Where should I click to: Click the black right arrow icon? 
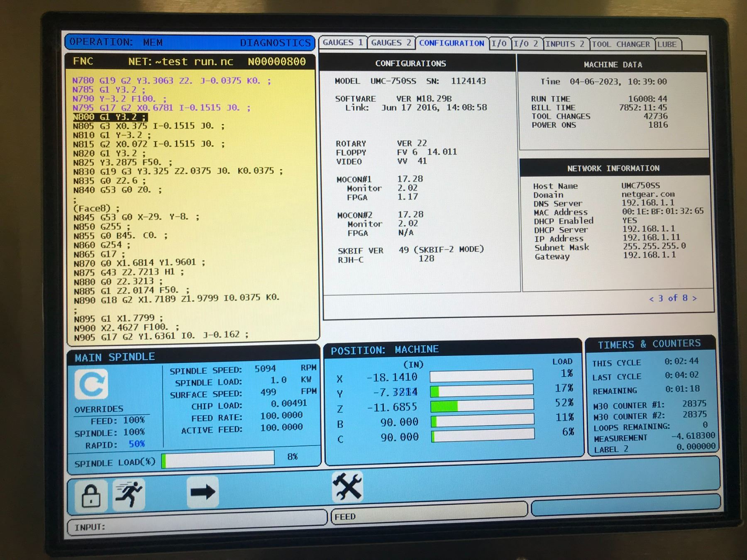203,492
